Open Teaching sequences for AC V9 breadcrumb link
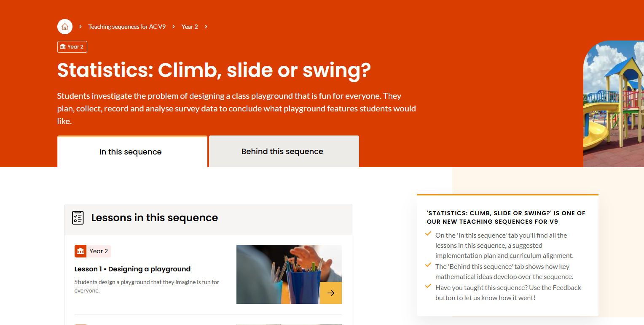Viewport: 644px width, 325px height. click(x=126, y=26)
